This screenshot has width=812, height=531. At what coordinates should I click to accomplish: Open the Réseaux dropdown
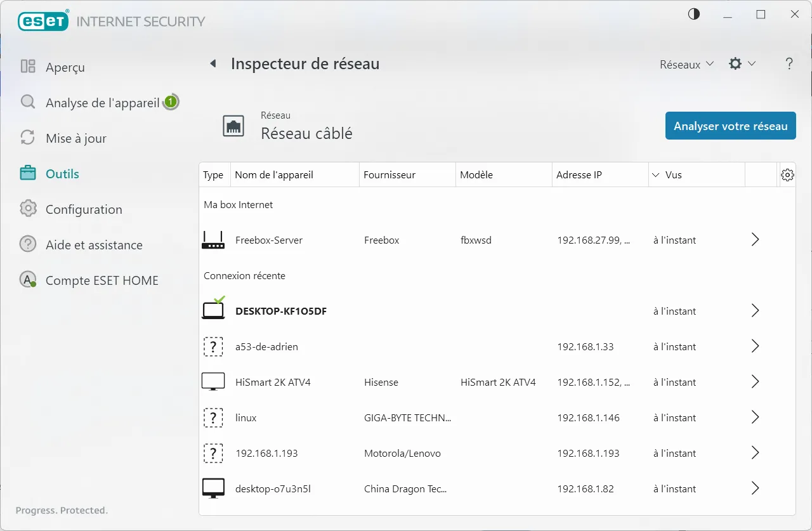pyautogui.click(x=686, y=64)
